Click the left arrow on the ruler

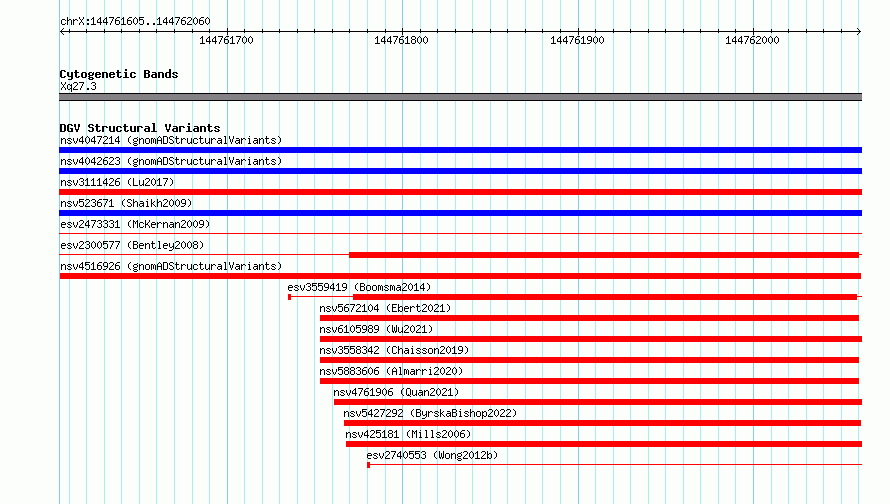coord(62,32)
